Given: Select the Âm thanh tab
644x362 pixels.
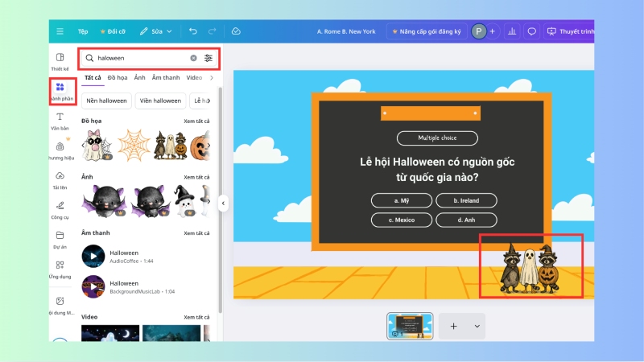Looking at the screenshot, I should click(x=166, y=78).
